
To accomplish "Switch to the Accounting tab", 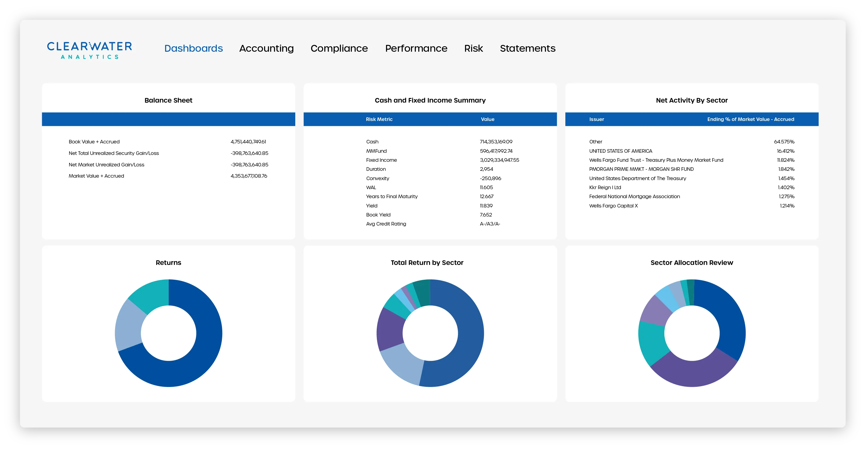I will coord(266,48).
